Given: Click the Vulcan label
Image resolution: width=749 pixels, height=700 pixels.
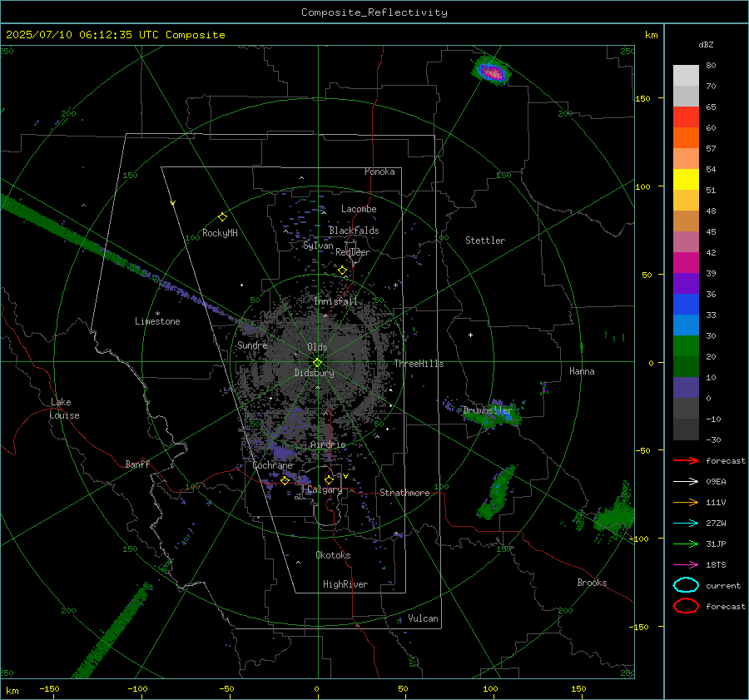Looking at the screenshot, I should 423,618.
